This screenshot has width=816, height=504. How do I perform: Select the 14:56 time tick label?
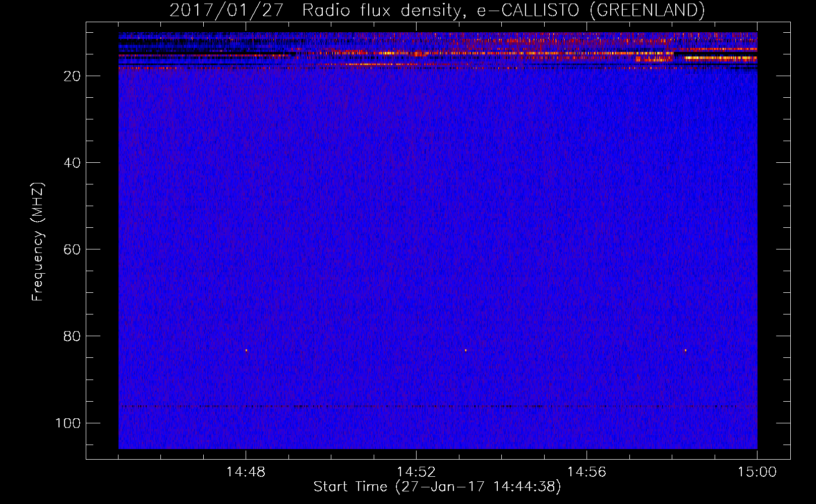(x=587, y=472)
